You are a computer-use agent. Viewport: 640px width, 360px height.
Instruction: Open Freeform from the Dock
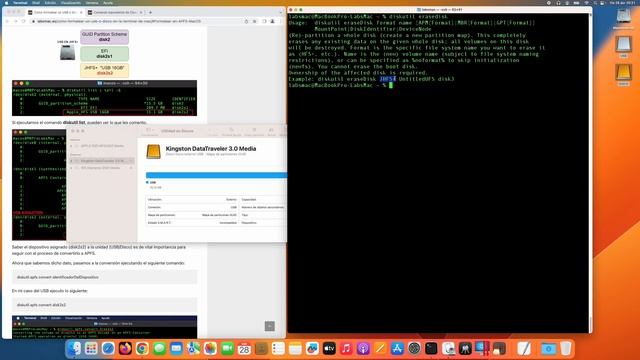[312, 348]
